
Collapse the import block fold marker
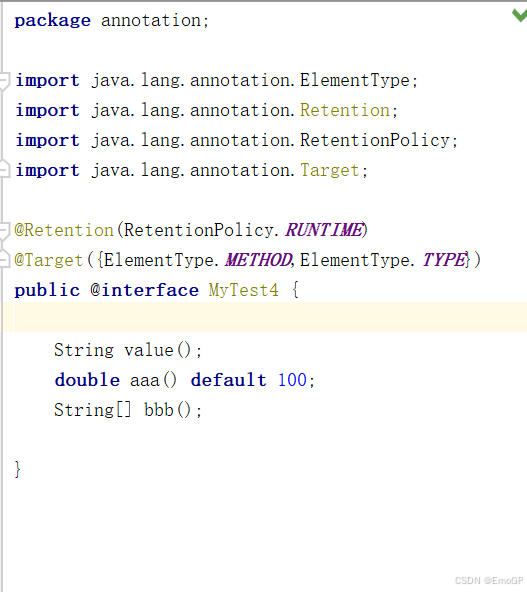(4, 80)
